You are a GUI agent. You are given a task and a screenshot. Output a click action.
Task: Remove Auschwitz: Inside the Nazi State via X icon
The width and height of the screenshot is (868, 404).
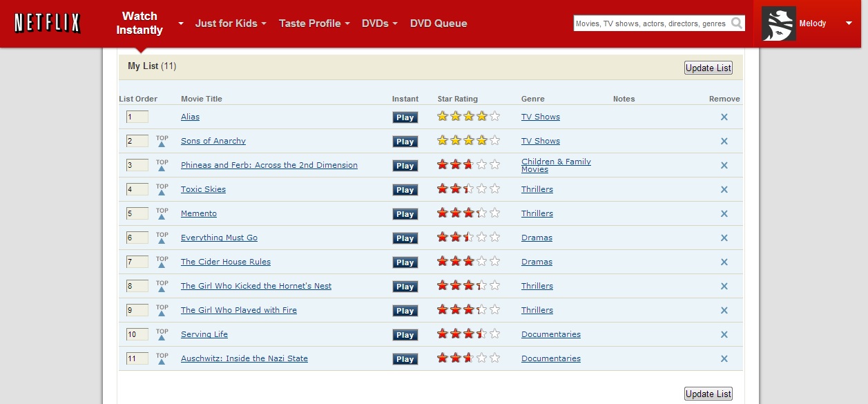[x=724, y=358]
